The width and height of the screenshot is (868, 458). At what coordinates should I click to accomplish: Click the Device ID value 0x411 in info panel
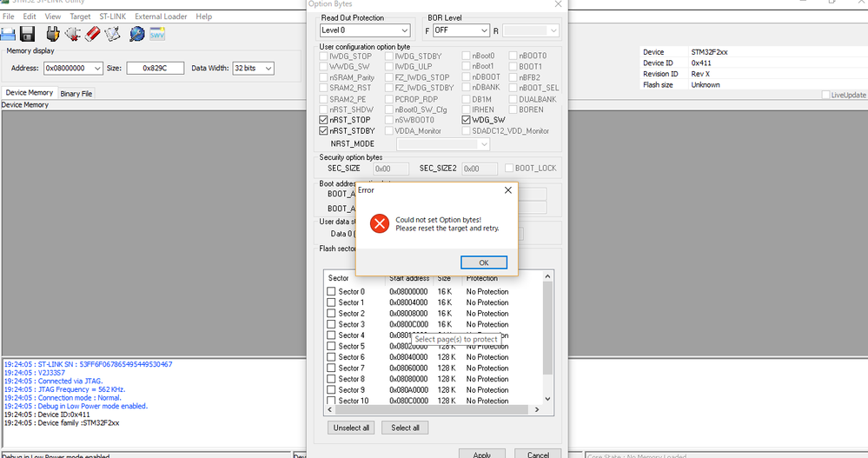pyautogui.click(x=701, y=63)
